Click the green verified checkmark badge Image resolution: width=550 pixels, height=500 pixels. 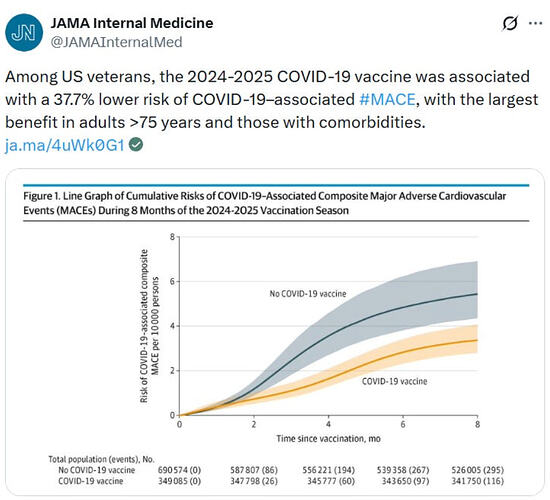[136, 145]
